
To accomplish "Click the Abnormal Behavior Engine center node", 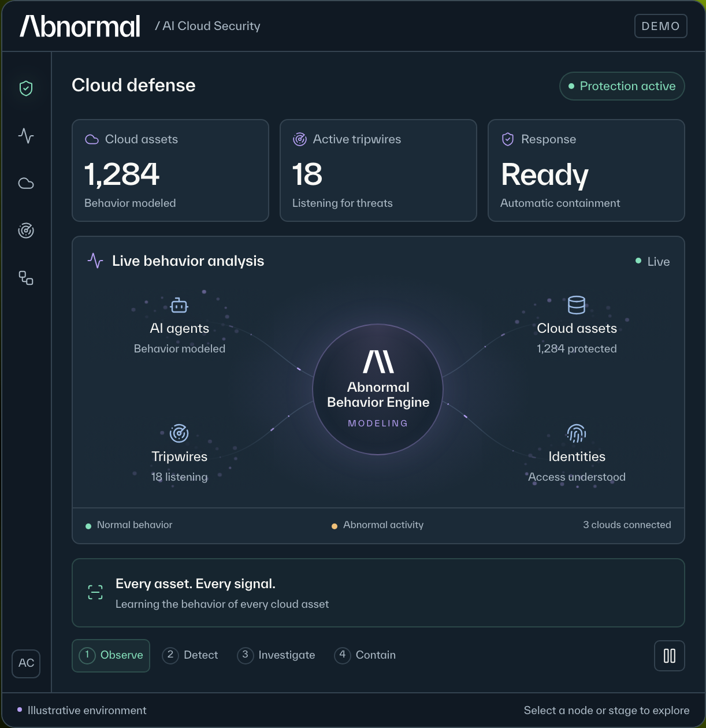I will click(378, 389).
